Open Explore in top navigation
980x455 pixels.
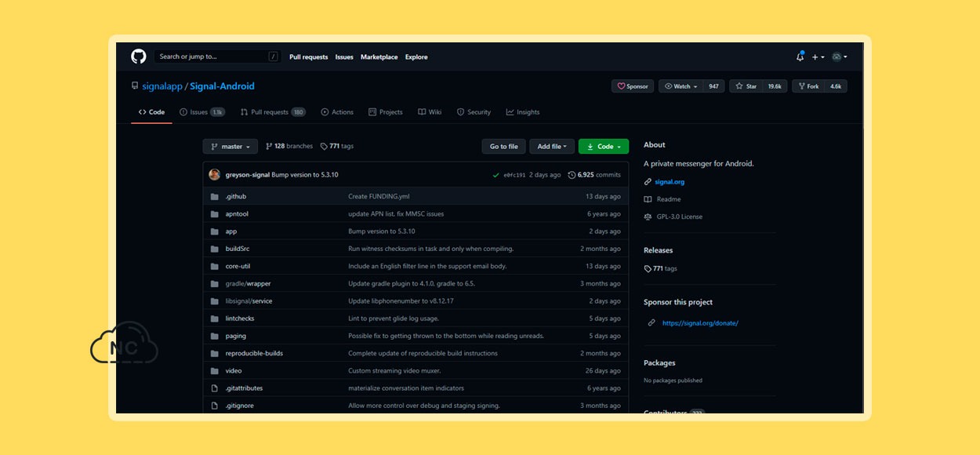416,56
